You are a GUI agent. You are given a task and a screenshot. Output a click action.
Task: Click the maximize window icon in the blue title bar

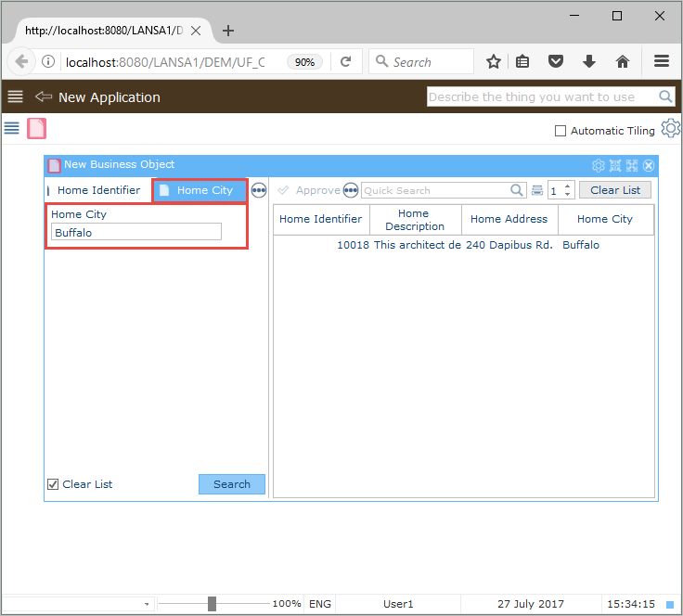click(632, 165)
